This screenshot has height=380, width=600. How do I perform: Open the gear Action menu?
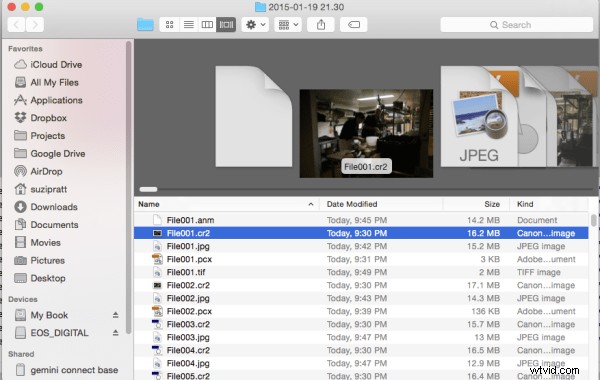[255, 25]
